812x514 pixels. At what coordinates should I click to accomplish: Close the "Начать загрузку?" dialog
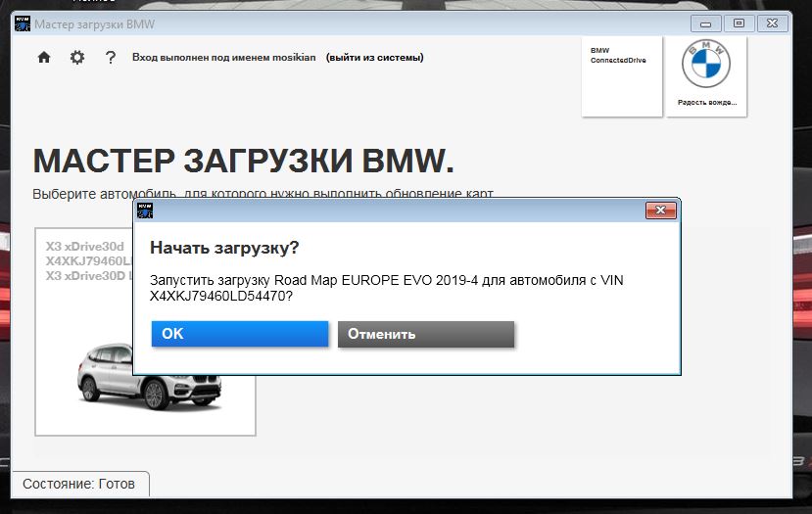[x=661, y=210]
